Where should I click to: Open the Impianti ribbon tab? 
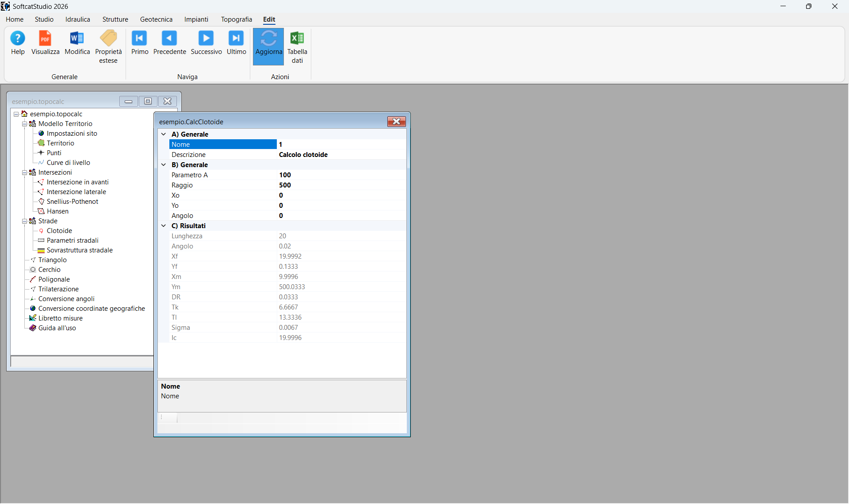[x=196, y=19]
